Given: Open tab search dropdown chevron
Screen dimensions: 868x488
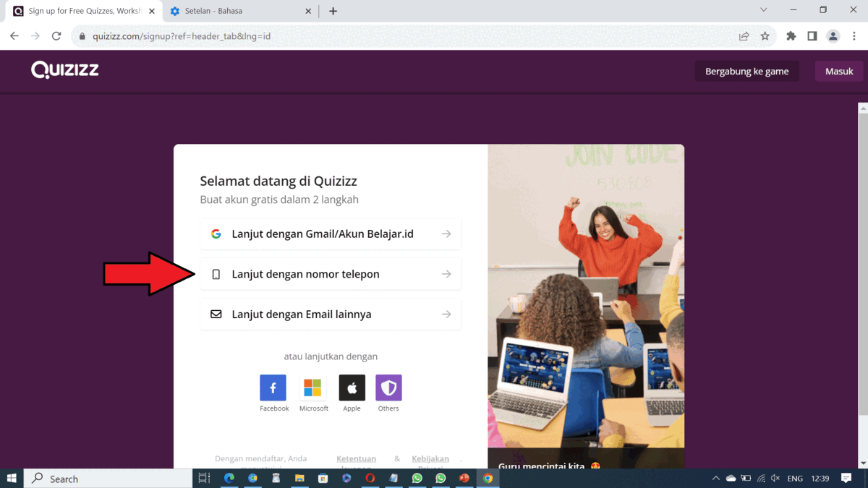Looking at the screenshot, I should tap(763, 10).
